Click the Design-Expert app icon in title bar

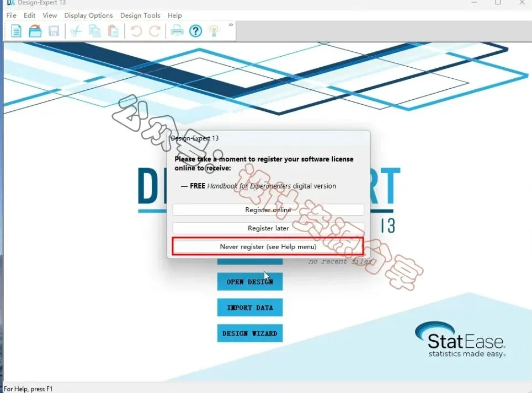point(11,3)
